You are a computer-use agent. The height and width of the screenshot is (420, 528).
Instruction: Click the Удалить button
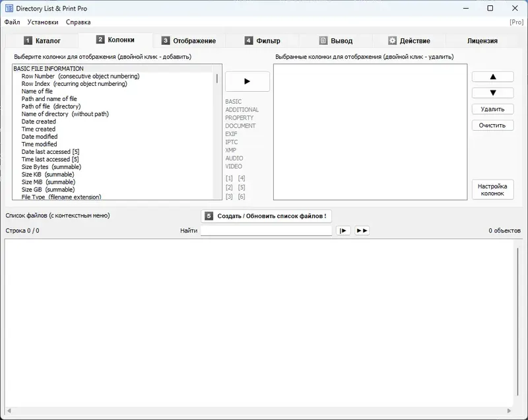tap(492, 108)
